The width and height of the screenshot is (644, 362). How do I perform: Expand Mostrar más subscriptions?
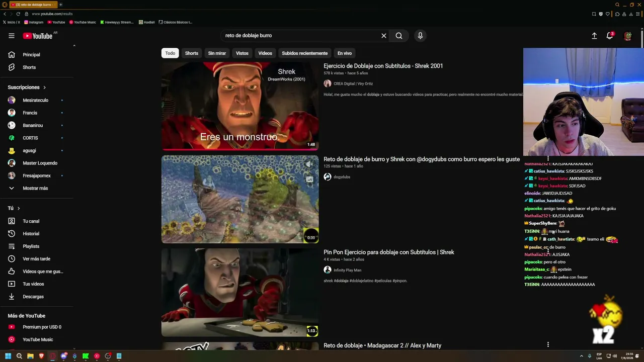[x=36, y=188]
